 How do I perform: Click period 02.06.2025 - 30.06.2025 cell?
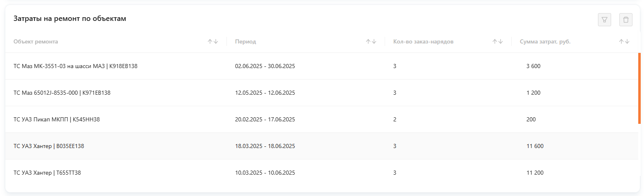265,66
